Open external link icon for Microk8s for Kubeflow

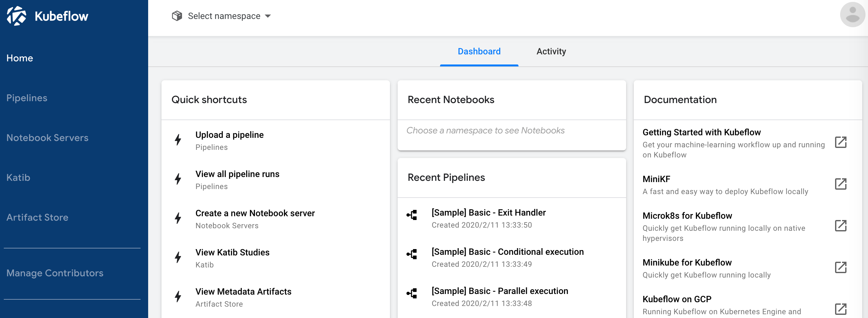point(841,226)
